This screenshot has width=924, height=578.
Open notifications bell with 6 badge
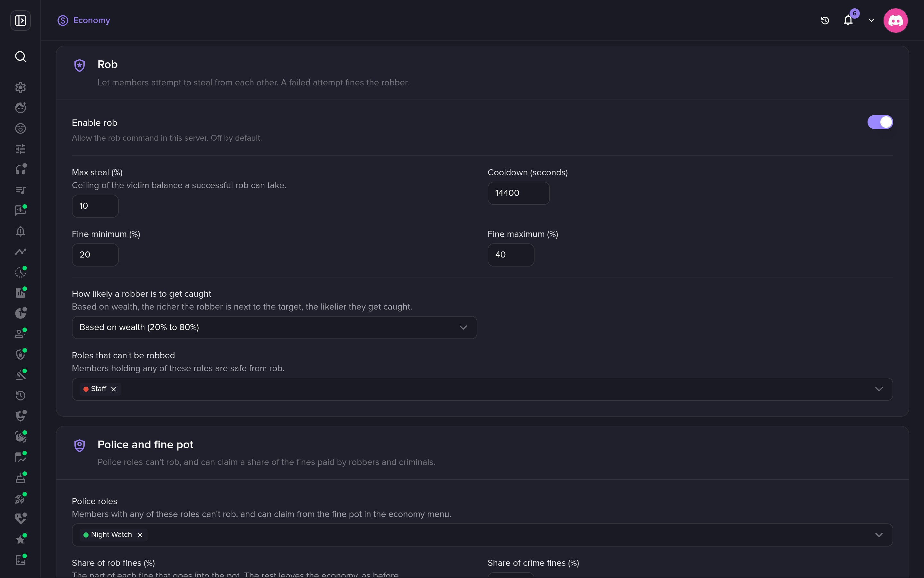[848, 20]
